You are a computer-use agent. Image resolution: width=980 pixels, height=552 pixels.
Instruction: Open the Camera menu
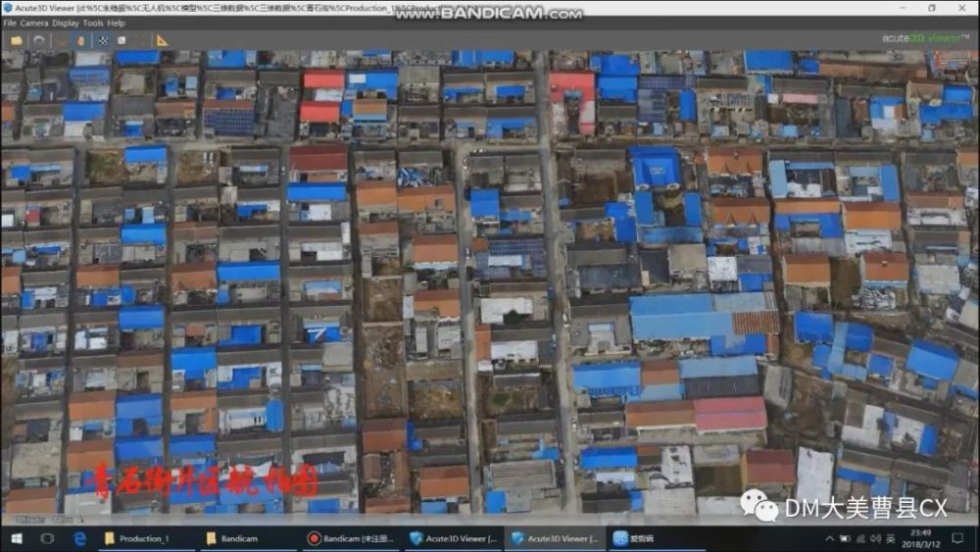tap(33, 24)
